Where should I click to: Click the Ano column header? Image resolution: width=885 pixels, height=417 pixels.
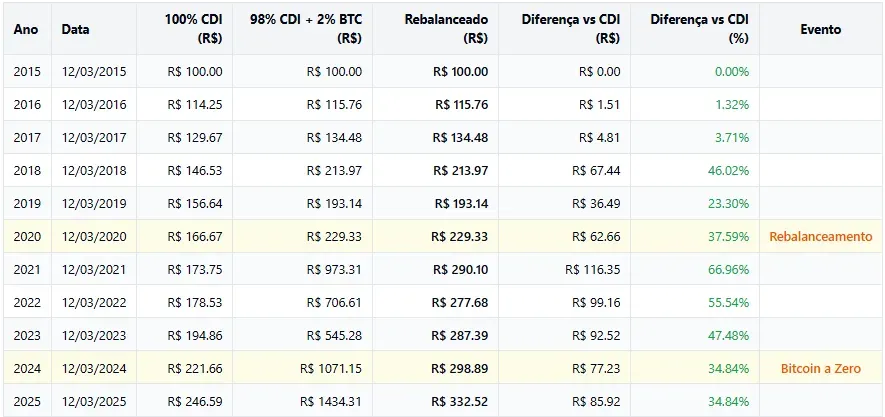point(27,29)
